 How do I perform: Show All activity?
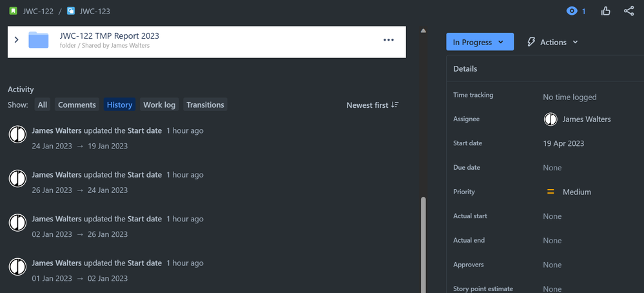click(43, 105)
